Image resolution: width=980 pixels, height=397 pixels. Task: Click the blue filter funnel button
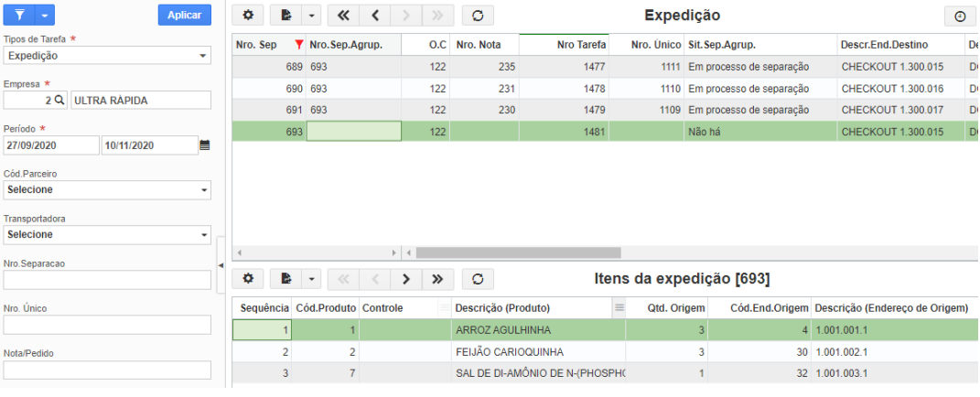point(17,15)
